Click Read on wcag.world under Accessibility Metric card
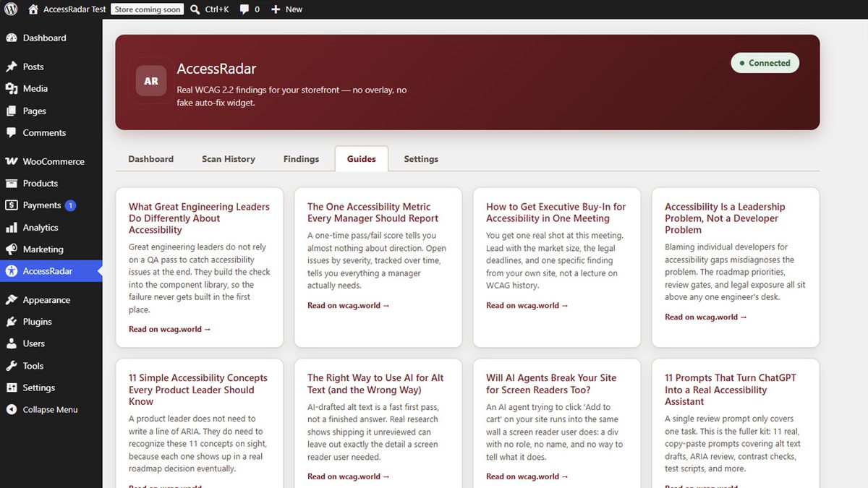This screenshot has width=868, height=488. pyautogui.click(x=349, y=305)
